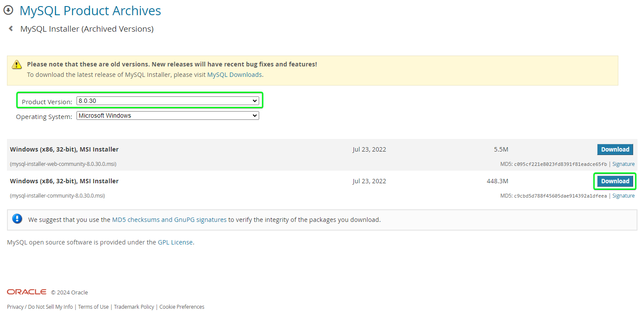Open Signature link for the web-community installer
This screenshot has height=317, width=644.
click(x=624, y=164)
